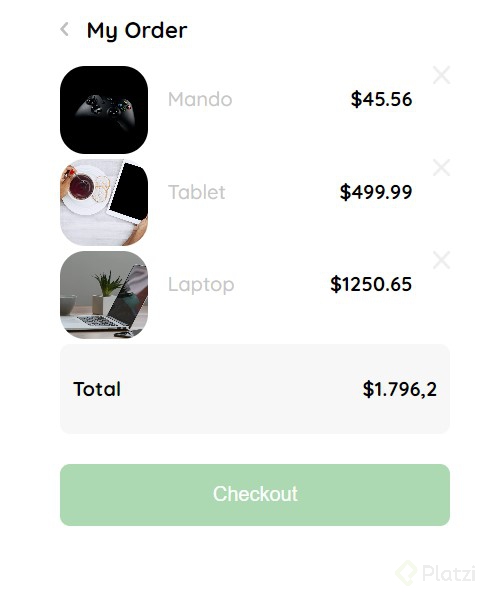Image resolution: width=480 pixels, height=592 pixels.
Task: Select the Laptop product name
Action: tap(201, 285)
